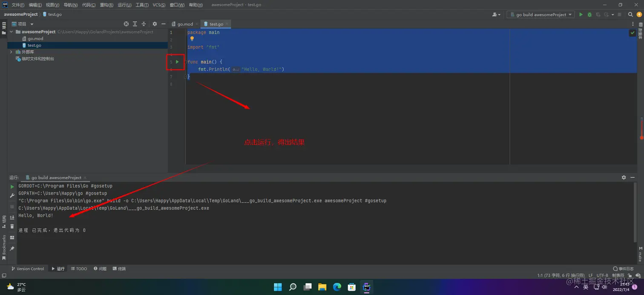This screenshot has height=295, width=644.
Task: Click the layout icon in run panel
Action: 12,237
